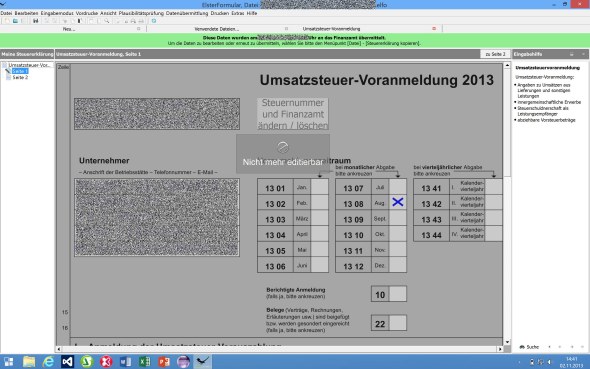
Task: Open the Datenübermittlung menu
Action: (187, 13)
